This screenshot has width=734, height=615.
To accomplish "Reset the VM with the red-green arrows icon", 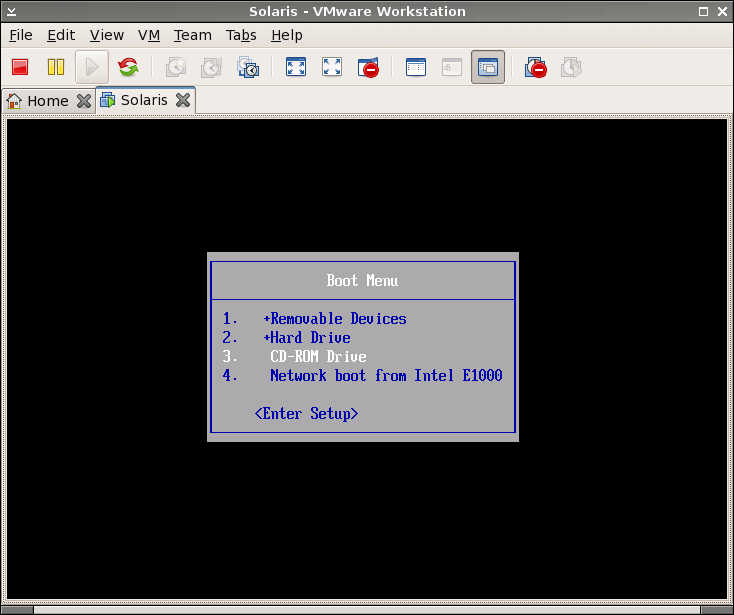I will (x=128, y=67).
